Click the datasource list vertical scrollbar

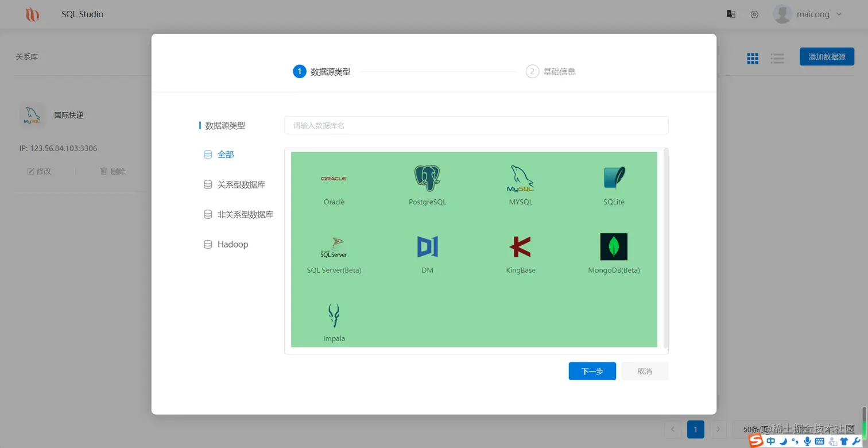666,248
